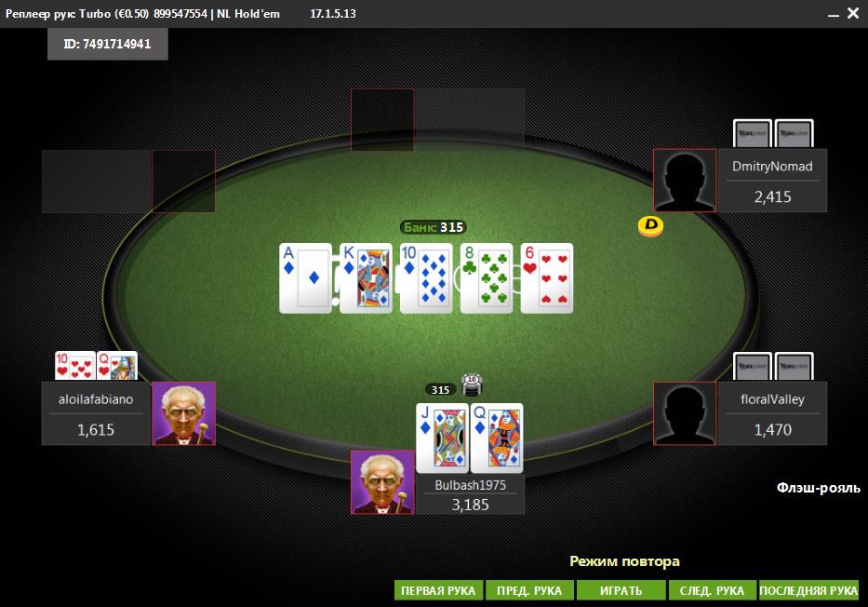Select aloilafabiano's avatar picture
The image size is (868, 607).
184,413
